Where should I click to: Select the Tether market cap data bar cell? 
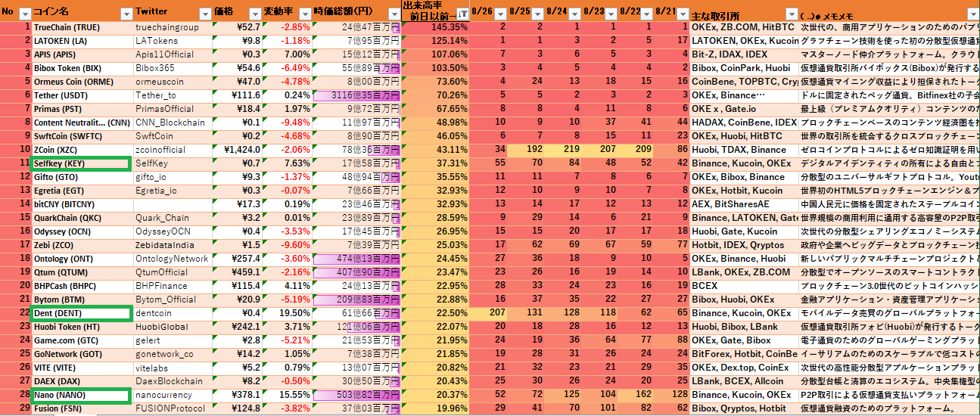point(356,95)
